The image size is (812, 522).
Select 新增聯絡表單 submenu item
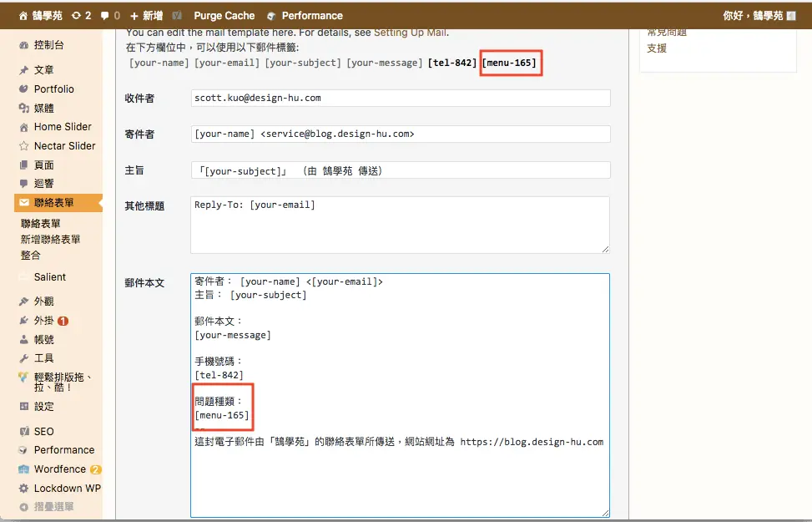click(50, 240)
